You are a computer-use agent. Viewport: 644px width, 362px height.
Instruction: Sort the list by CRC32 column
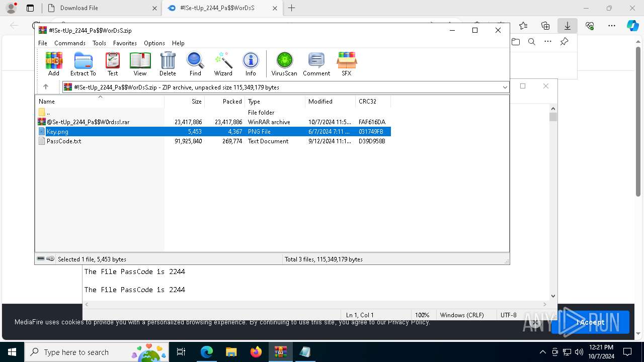click(373, 101)
